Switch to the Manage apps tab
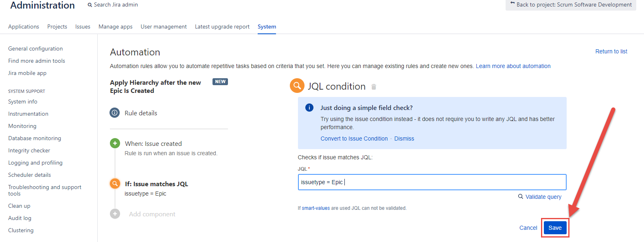The image size is (644, 242). click(x=115, y=26)
